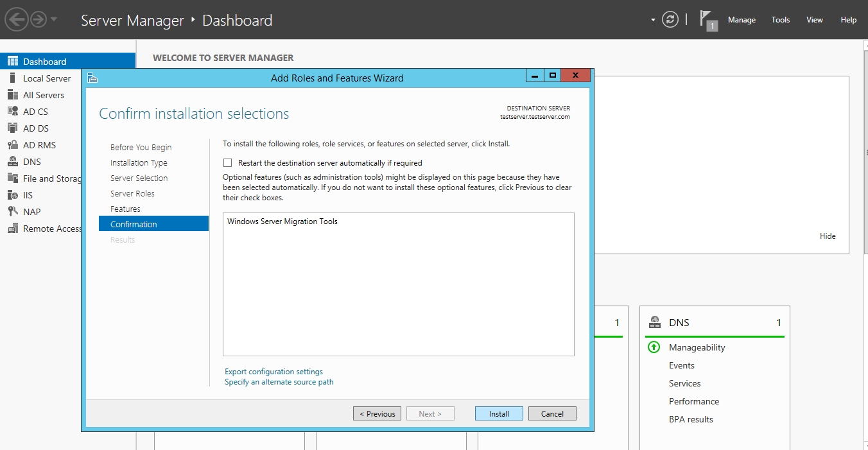
Task: Click the Previous button in wizard
Action: click(x=377, y=413)
